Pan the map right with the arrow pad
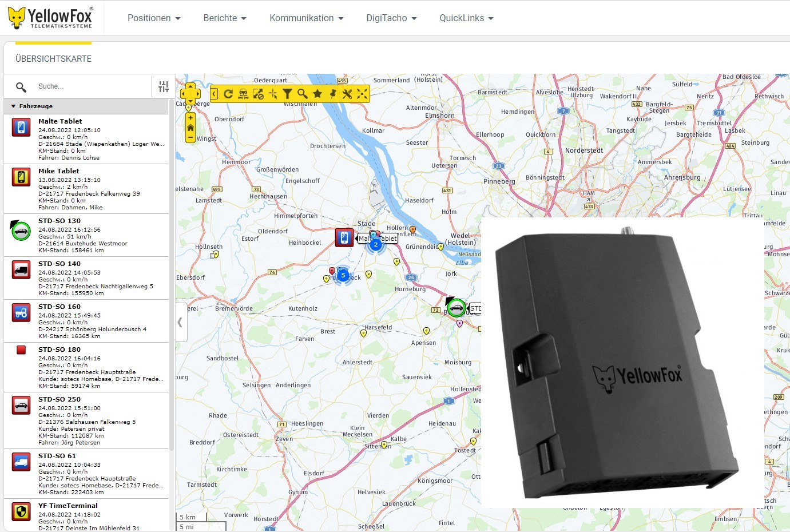Image resolution: width=790 pixels, height=532 pixels. 197,94
